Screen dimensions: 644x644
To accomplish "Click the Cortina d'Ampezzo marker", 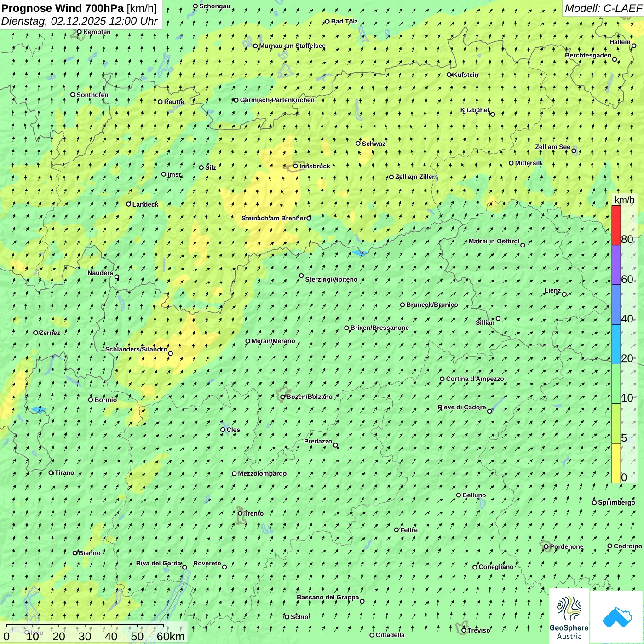I will [x=442, y=379].
